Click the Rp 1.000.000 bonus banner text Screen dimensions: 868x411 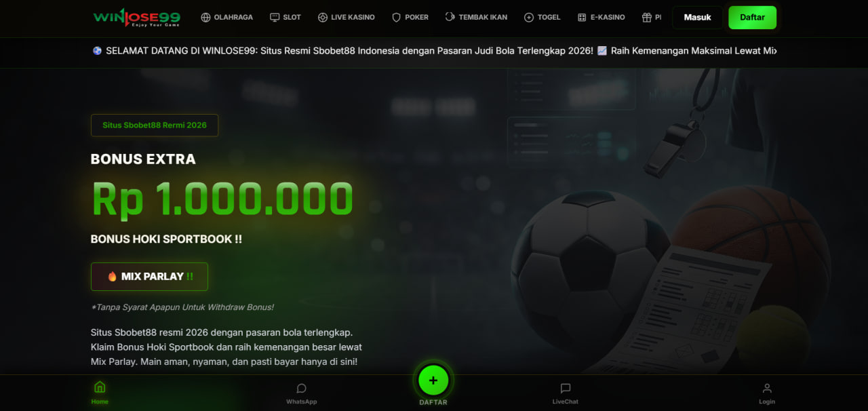pos(222,199)
